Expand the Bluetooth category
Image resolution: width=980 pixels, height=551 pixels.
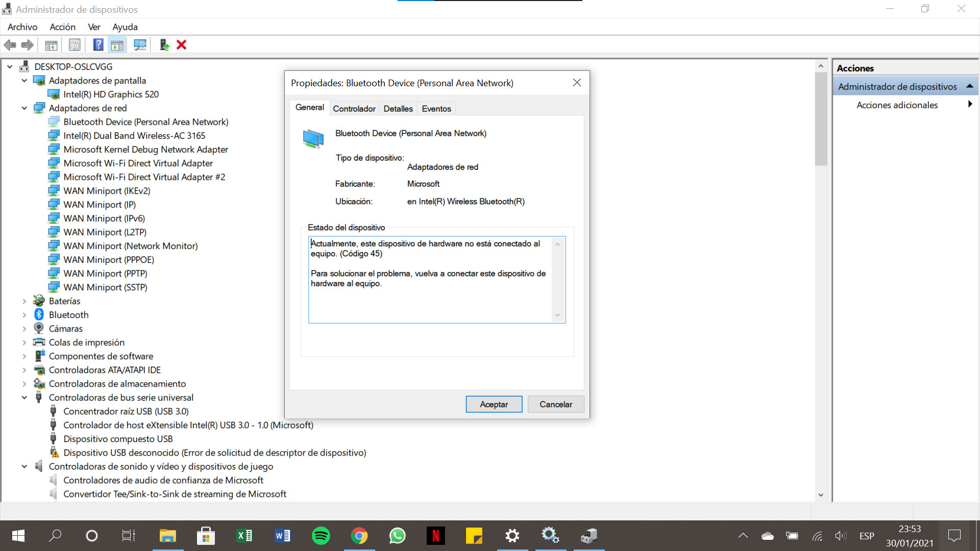click(x=24, y=315)
